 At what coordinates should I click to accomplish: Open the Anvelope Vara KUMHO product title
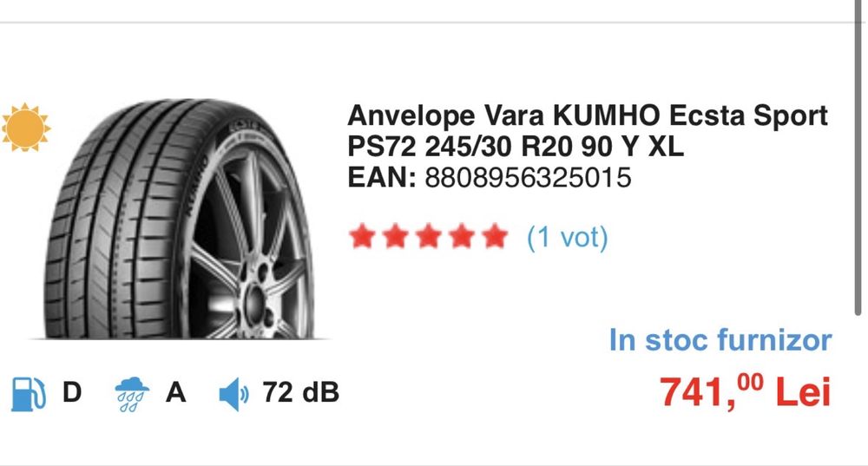point(588,131)
